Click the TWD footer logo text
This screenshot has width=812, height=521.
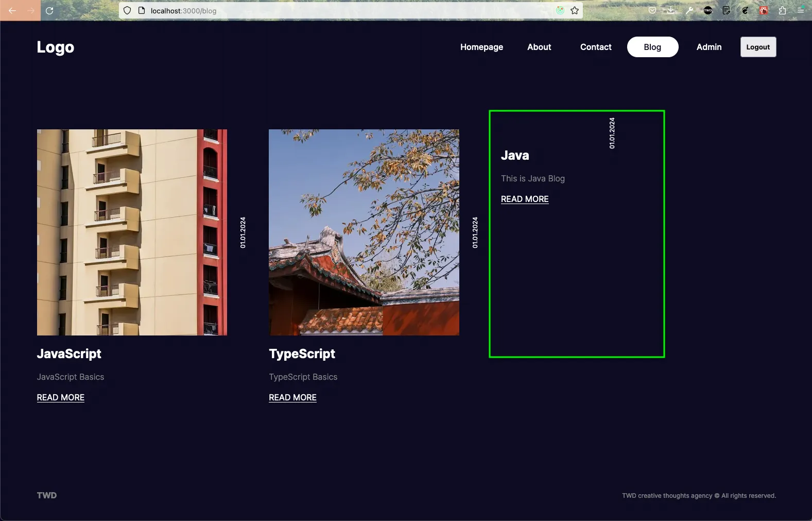[47, 495]
